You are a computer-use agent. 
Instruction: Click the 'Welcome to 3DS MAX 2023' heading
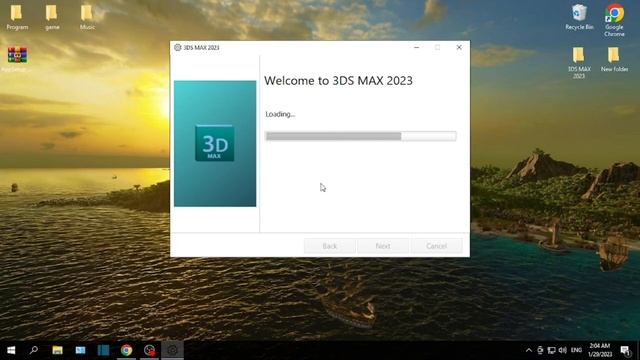point(338,81)
